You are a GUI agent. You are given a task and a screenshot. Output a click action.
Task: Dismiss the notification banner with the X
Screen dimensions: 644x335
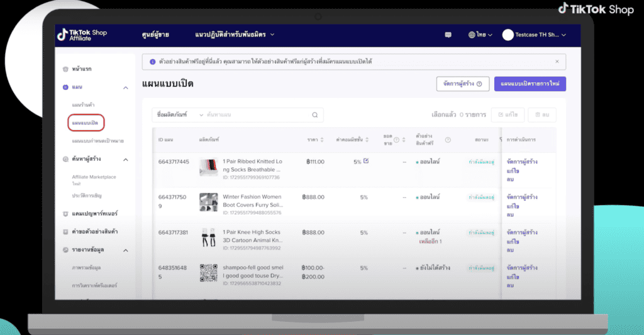(x=557, y=62)
